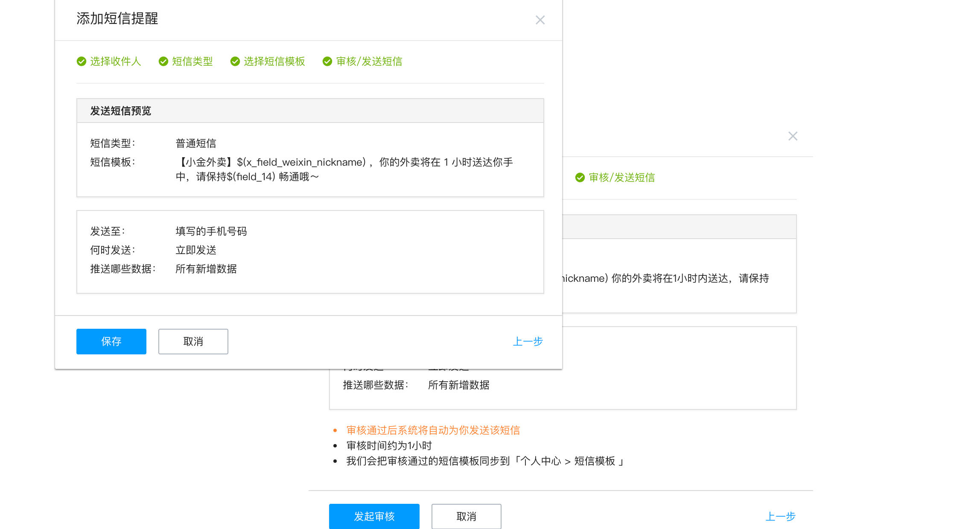Click front dialog's check icon beside 审核/发送短信
980x529 pixels.
[327, 61]
